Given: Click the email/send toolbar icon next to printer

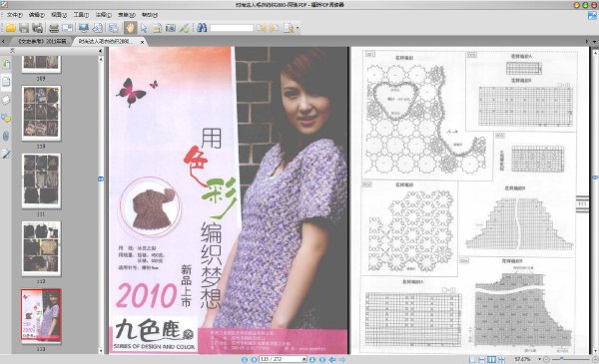Looking at the screenshot, I should (67, 28).
